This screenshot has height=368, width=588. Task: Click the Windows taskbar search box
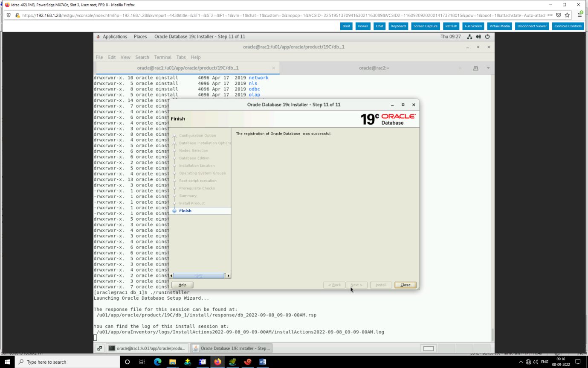pyautogui.click(x=67, y=362)
